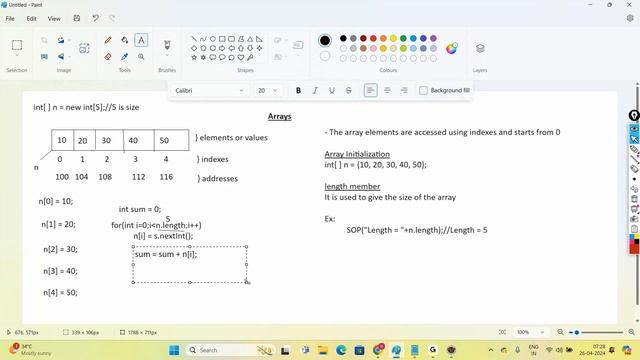
Task: Toggle Bold text formatting
Action: [298, 90]
